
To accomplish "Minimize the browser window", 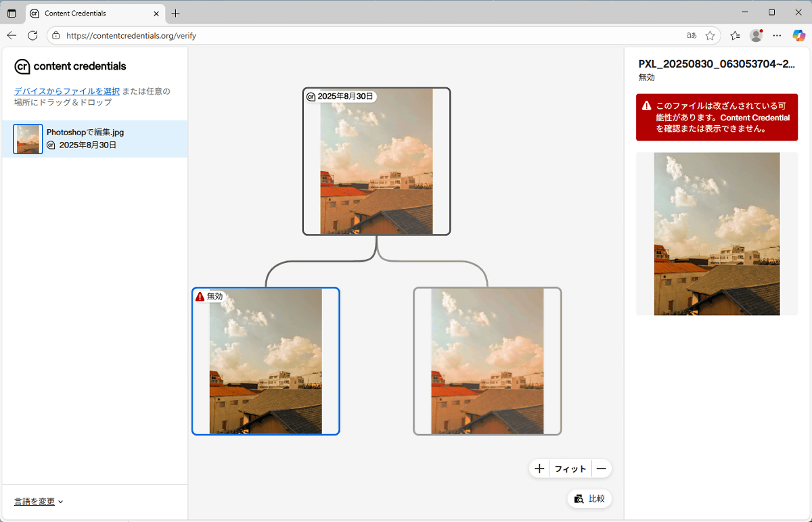I will 745,13.
